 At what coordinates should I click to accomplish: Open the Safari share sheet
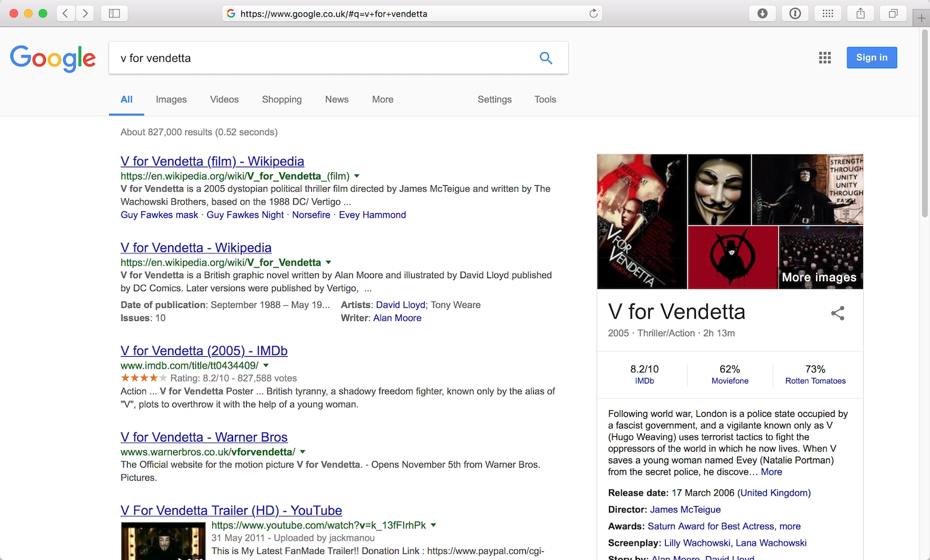tap(861, 13)
